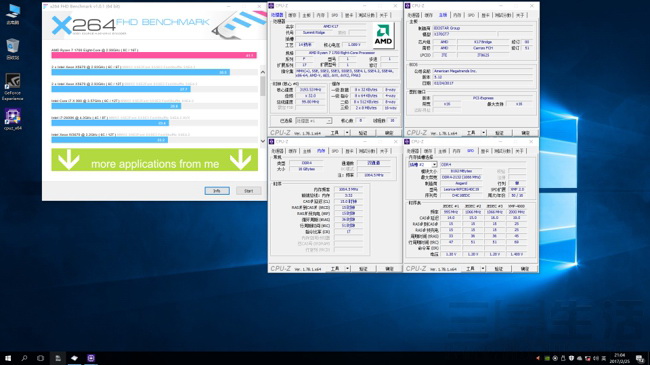
Task: Click 确定 button in CPU-Z processor window
Action: [389, 133]
